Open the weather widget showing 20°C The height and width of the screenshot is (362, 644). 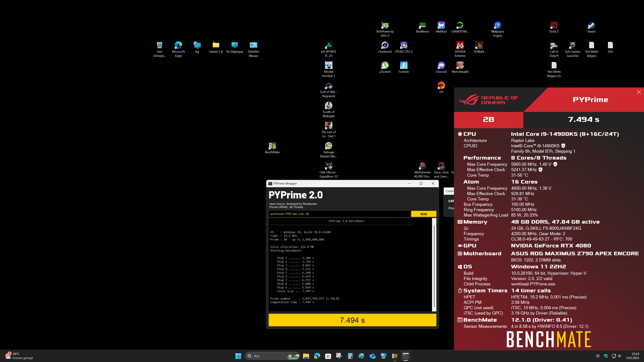point(19,356)
